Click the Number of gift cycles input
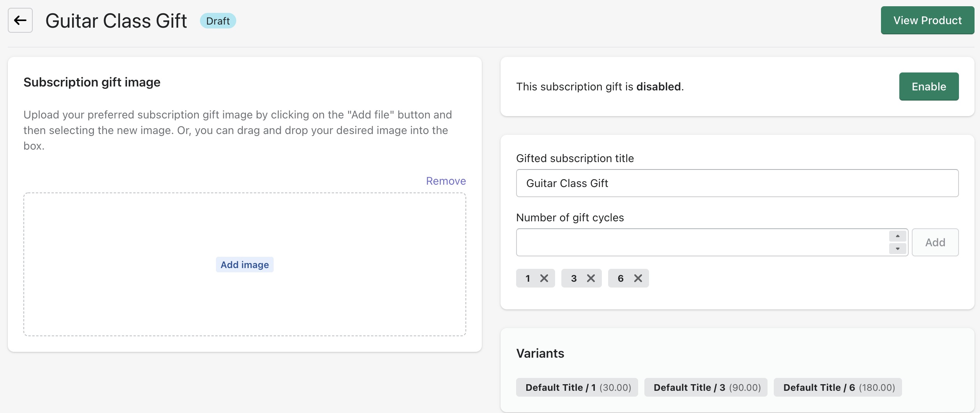The width and height of the screenshot is (980, 413). tap(702, 242)
